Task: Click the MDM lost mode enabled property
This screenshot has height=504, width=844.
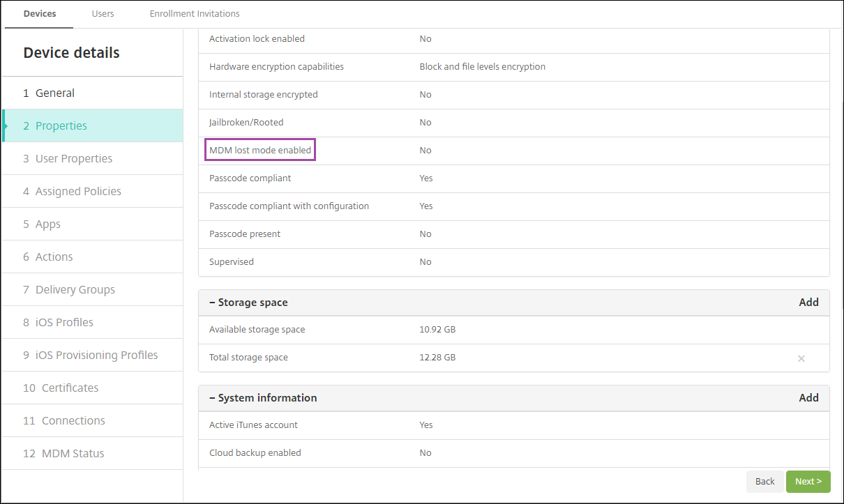Action: pos(260,151)
